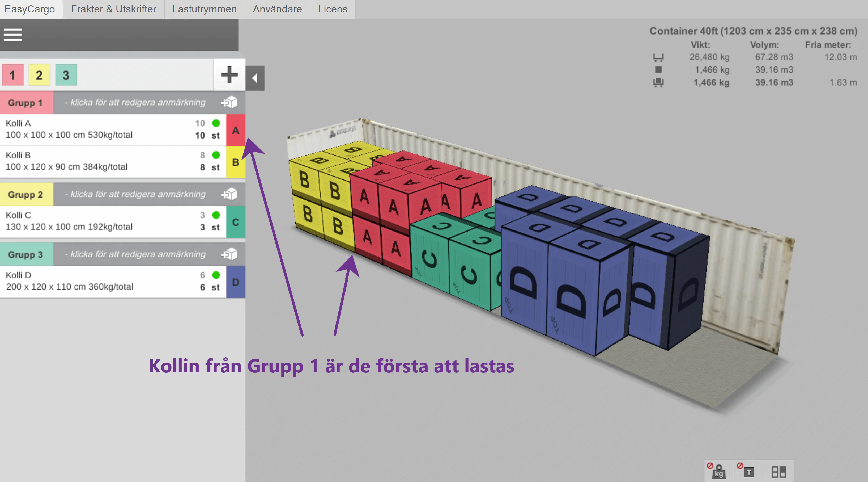Select the Grupp 2 header label
The height and width of the screenshot is (482, 868).
click(x=26, y=195)
